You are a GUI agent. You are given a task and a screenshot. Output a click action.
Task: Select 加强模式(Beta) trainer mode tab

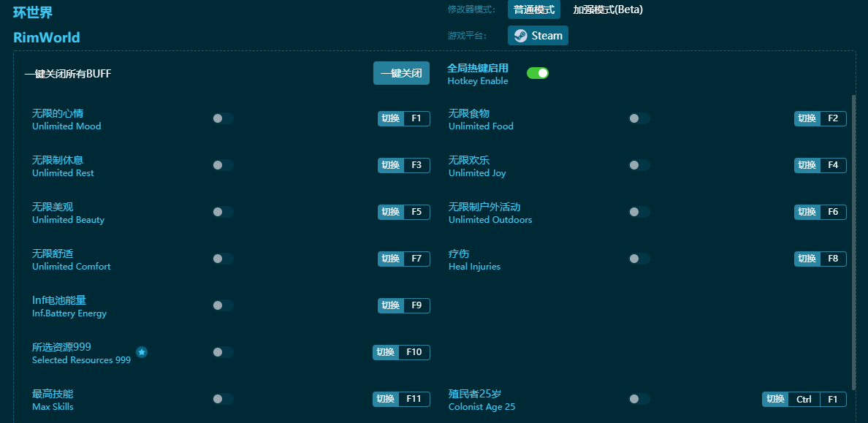(608, 9)
